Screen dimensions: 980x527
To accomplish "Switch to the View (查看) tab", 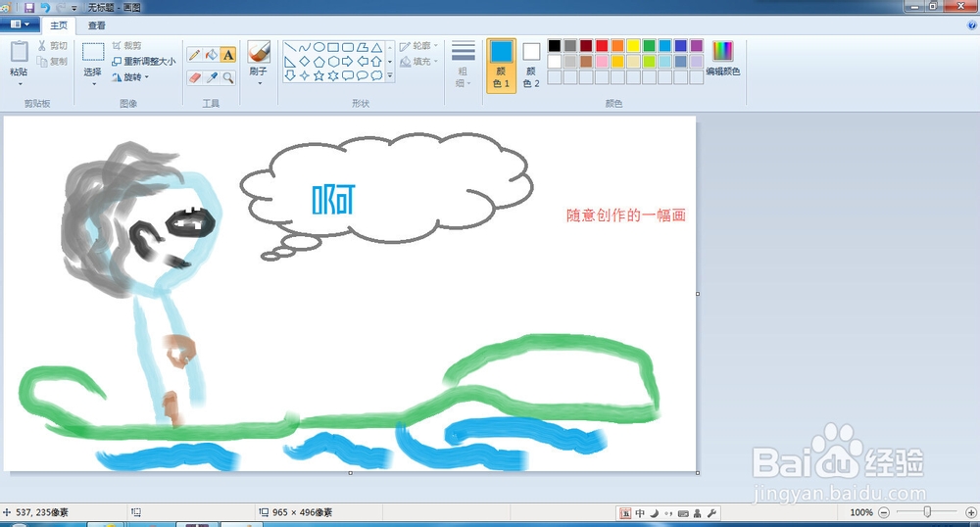I will click(96, 24).
